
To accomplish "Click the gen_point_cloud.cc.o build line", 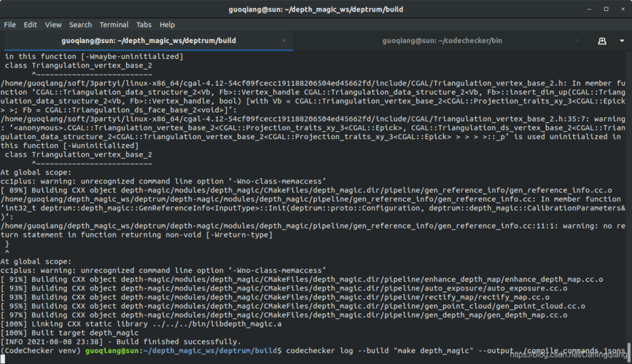I will pyautogui.click(x=293, y=306).
